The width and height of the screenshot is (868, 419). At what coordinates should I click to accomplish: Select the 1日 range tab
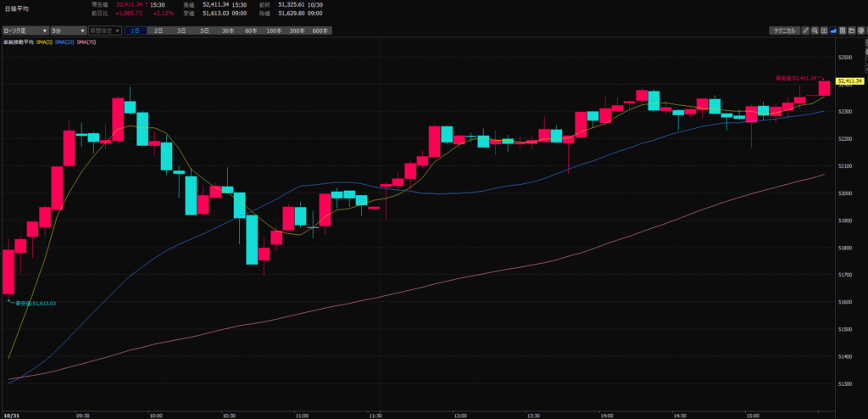coord(136,31)
